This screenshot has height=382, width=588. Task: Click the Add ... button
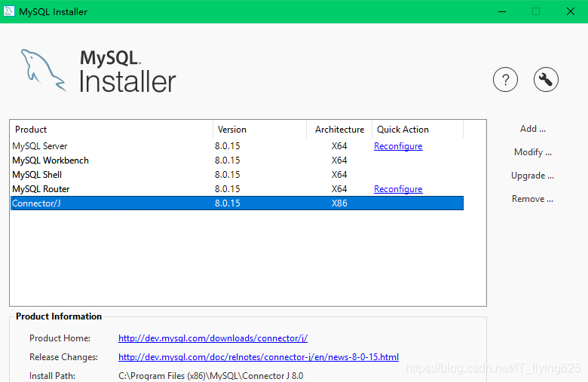pos(532,129)
